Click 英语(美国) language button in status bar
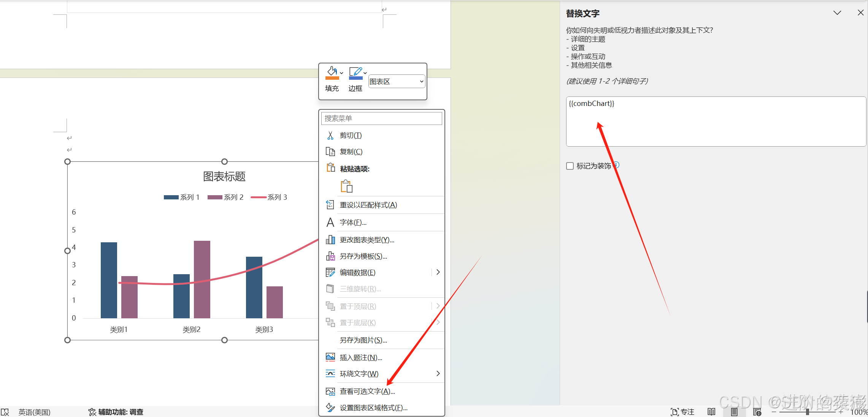This screenshot has width=868, height=417. [x=34, y=412]
